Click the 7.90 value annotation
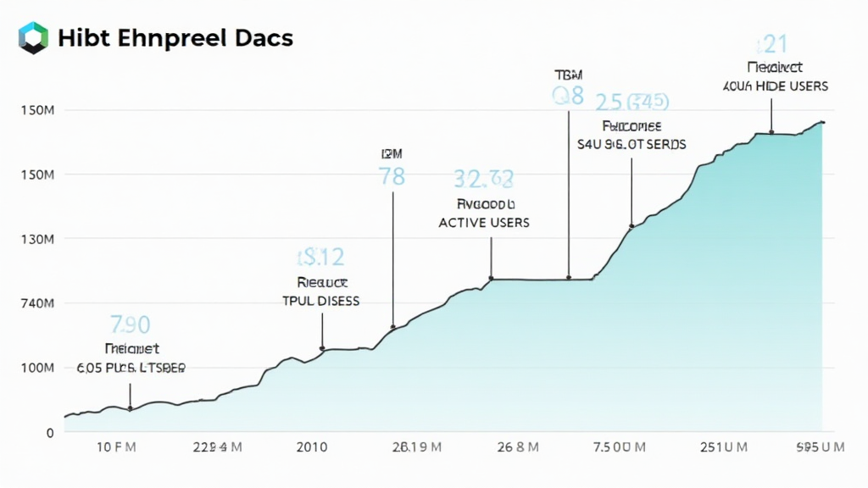The height and width of the screenshot is (488, 868). tap(131, 324)
